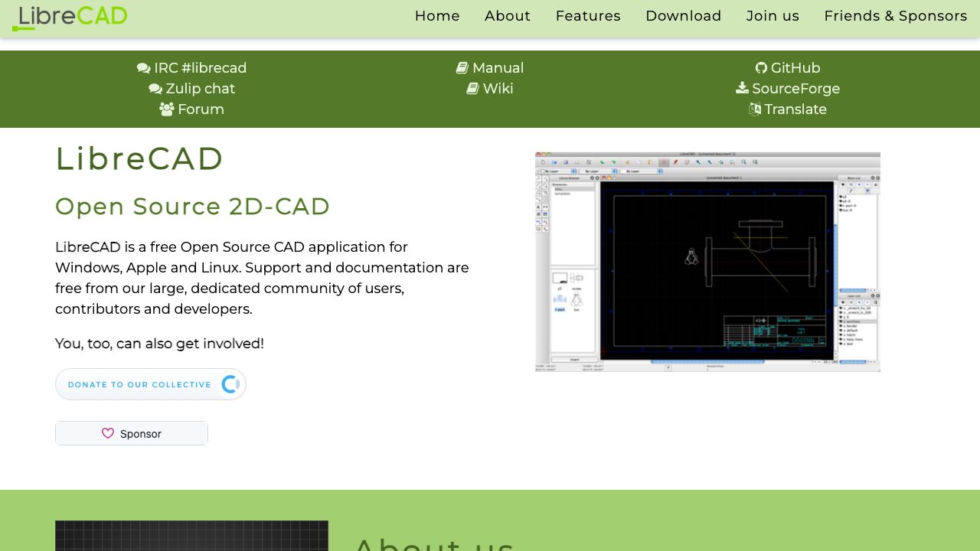This screenshot has width=980, height=551.
Task: Click the download icon beside SourceForge
Action: pyautogui.click(x=742, y=89)
